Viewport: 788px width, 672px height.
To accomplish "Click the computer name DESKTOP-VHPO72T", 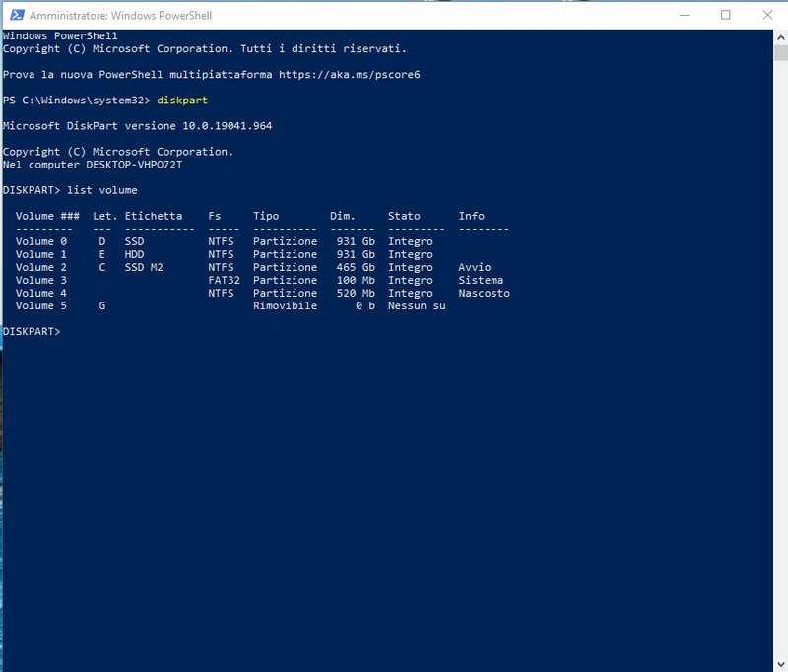I will click(134, 165).
